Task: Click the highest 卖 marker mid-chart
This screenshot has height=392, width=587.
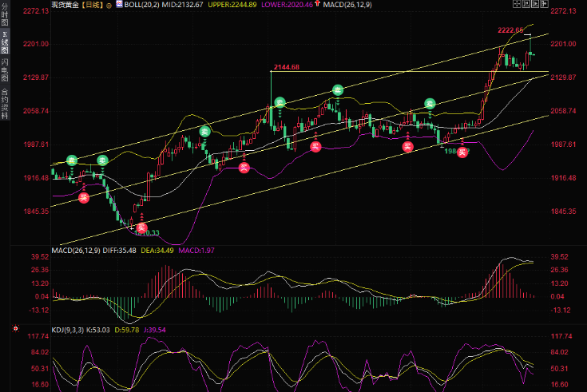Action: click(338, 90)
